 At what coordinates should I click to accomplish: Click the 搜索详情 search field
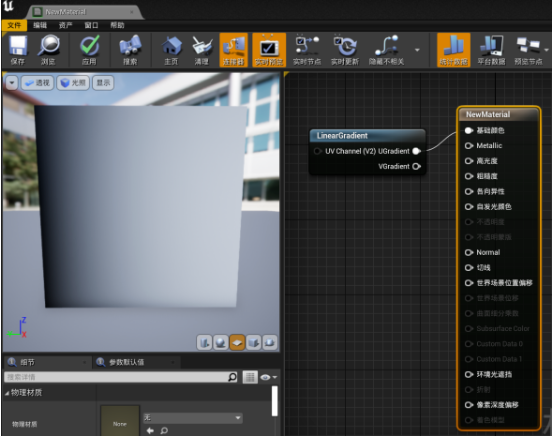(121, 377)
